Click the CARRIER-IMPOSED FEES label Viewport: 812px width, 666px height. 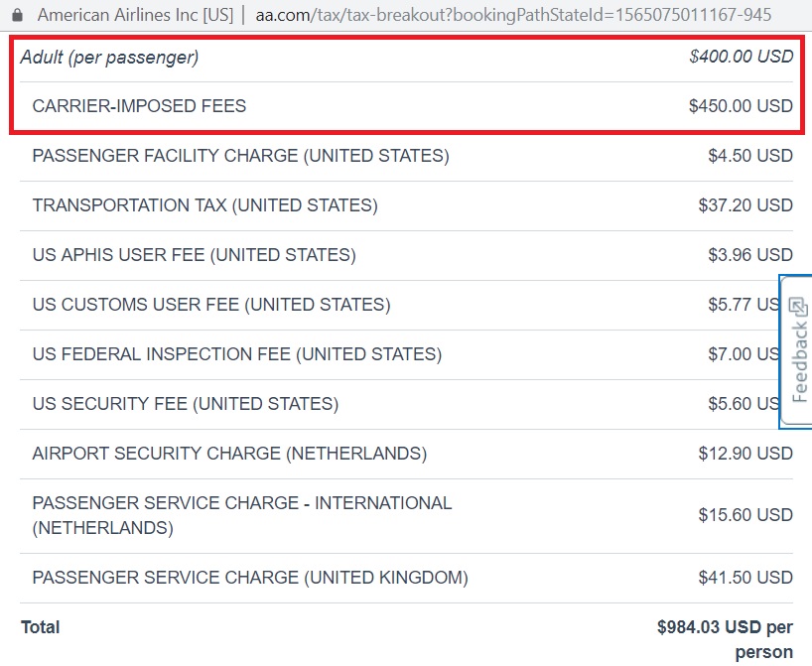point(139,106)
